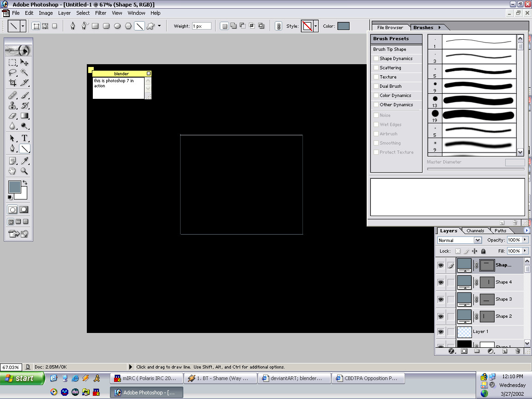Select the Path Selection arrow tool
This screenshot has height=399, width=532.
pos(12,138)
